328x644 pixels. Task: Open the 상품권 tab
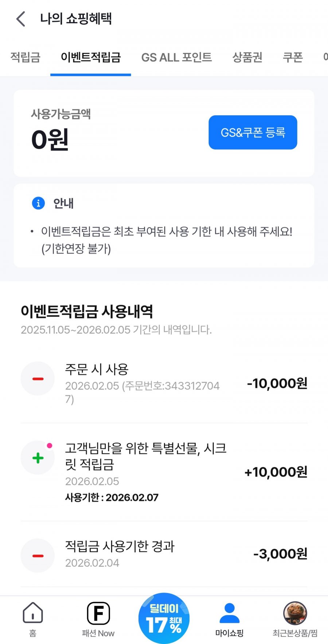[x=247, y=57]
